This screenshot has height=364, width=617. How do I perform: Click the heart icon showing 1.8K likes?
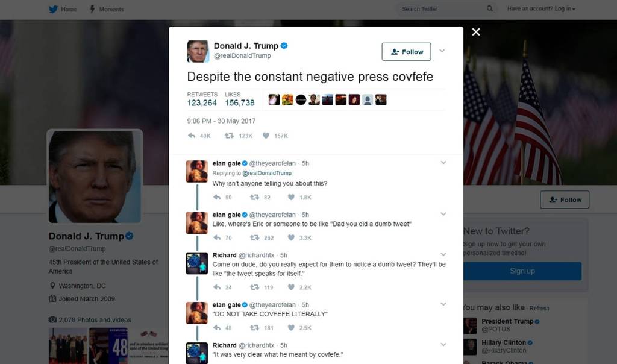coord(291,197)
